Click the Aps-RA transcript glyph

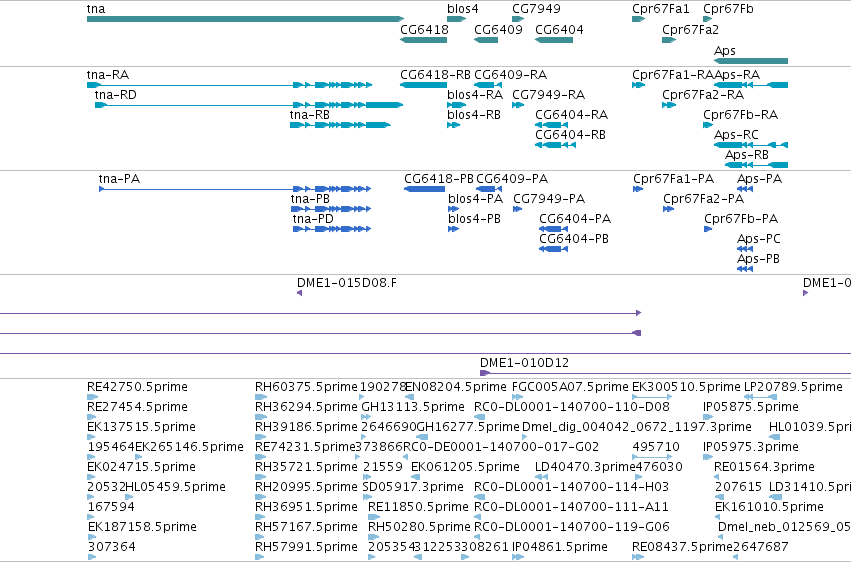[x=751, y=85]
